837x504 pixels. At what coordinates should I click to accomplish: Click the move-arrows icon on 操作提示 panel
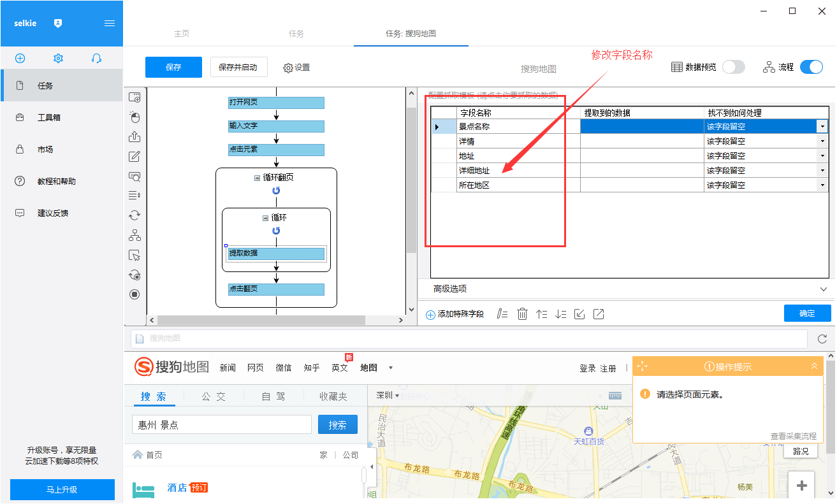coord(642,366)
